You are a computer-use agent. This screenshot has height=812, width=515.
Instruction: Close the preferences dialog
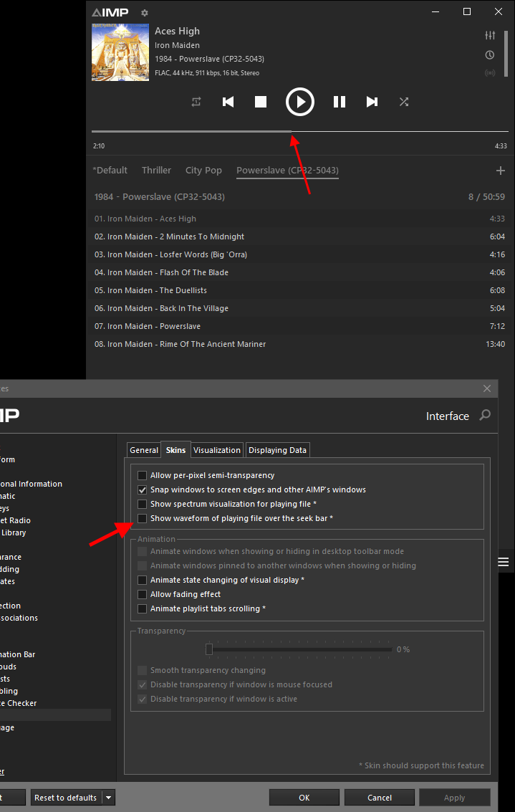[x=487, y=388]
